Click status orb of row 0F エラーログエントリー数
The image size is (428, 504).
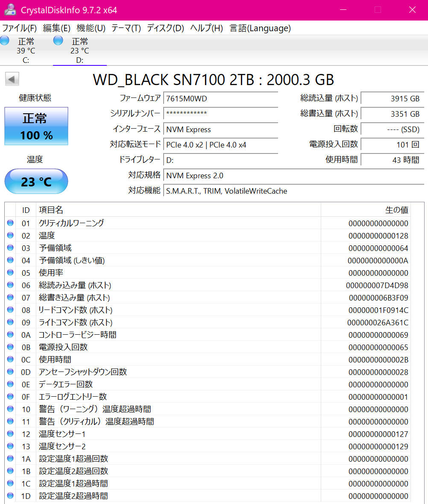tap(10, 396)
